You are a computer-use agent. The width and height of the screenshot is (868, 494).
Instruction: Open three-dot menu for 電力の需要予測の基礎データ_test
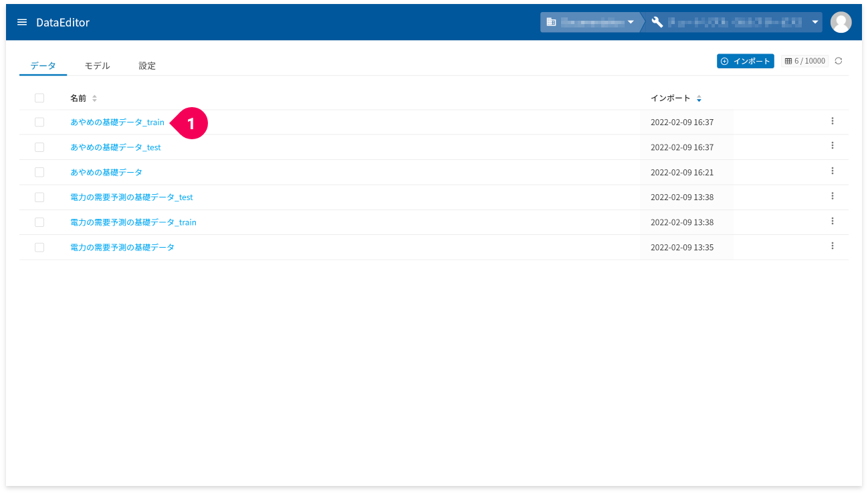click(x=833, y=195)
